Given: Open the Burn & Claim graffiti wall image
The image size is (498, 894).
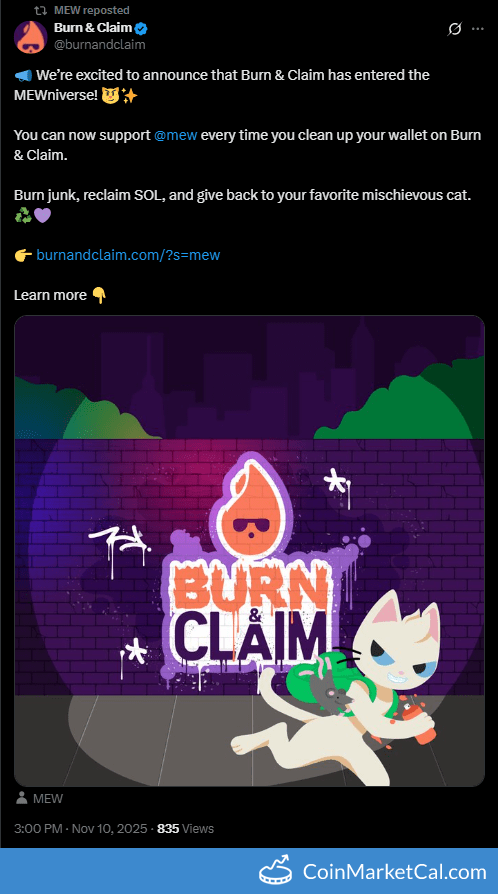Looking at the screenshot, I should pyautogui.click(x=249, y=551).
